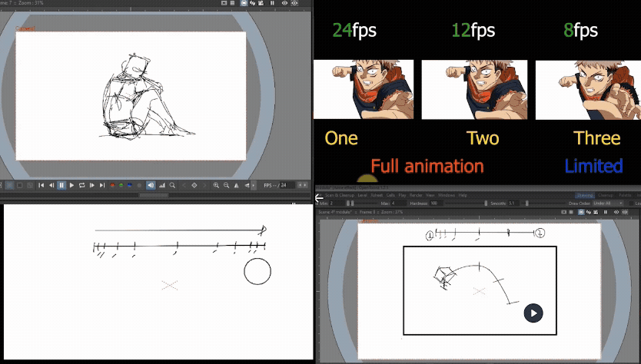Image resolution: width=641 pixels, height=364 pixels.
Task: Go to next key
Action: (204, 185)
